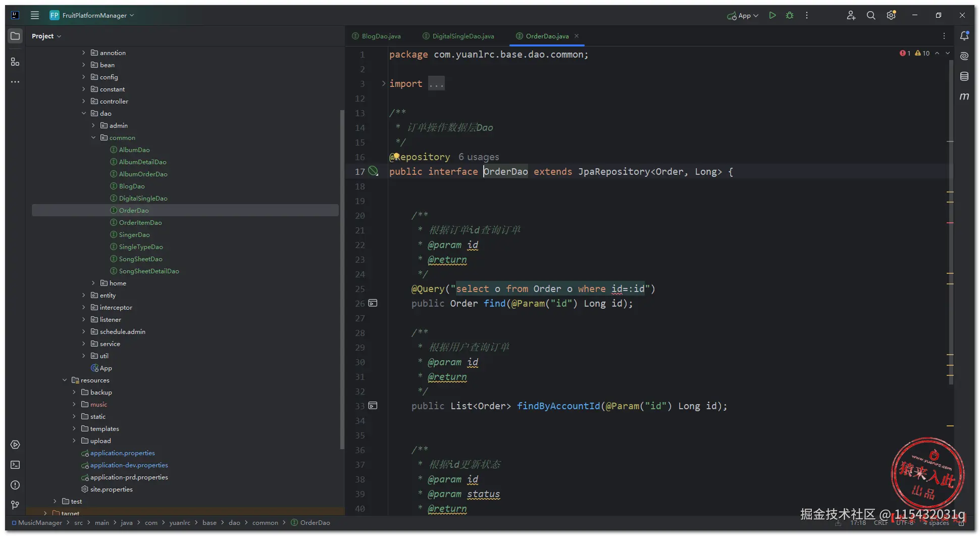Click the gutter icon on line 17
980x536 pixels.
[x=373, y=171]
